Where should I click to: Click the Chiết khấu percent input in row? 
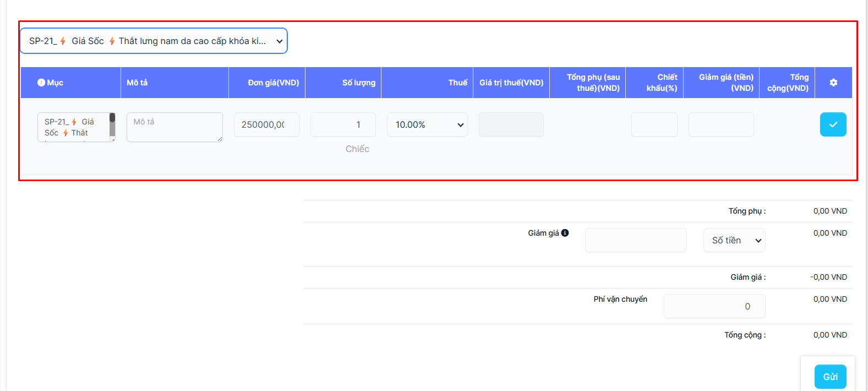[654, 124]
